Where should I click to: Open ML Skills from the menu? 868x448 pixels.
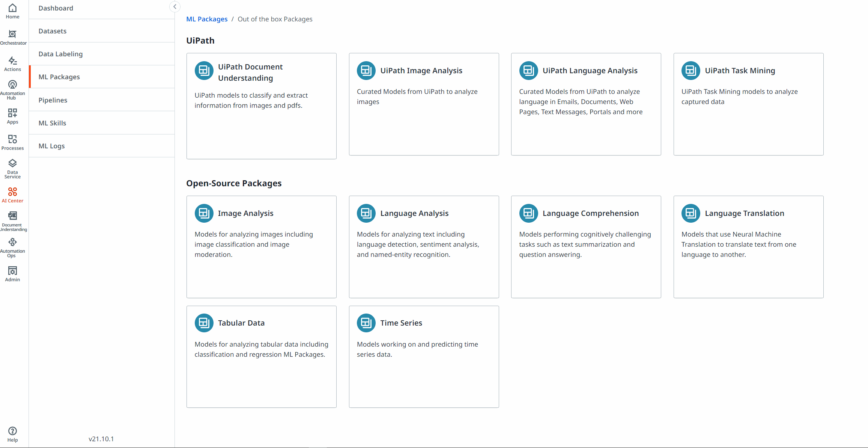click(52, 123)
